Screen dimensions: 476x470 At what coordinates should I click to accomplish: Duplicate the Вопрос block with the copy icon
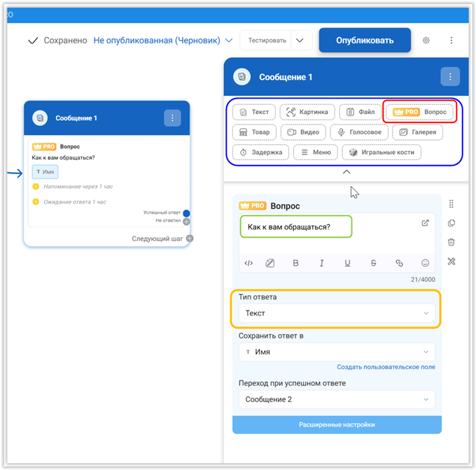(451, 223)
